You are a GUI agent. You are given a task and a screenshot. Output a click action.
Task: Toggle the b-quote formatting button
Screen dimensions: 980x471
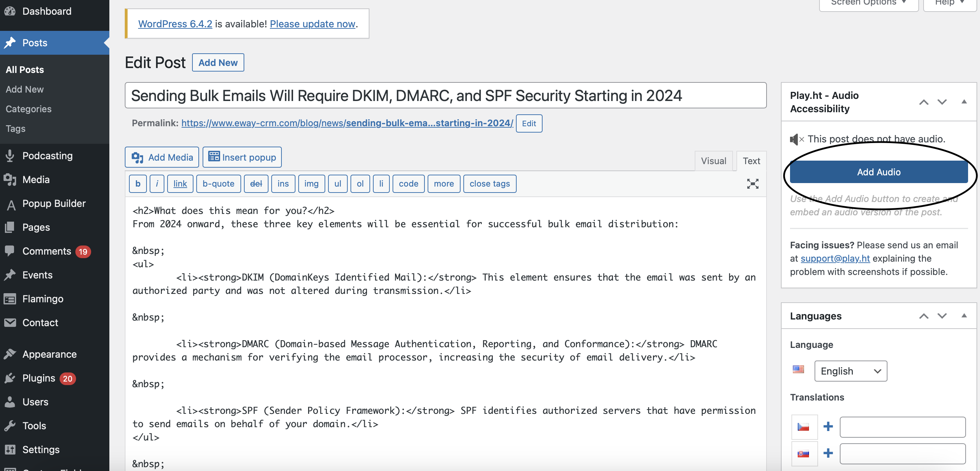click(218, 184)
